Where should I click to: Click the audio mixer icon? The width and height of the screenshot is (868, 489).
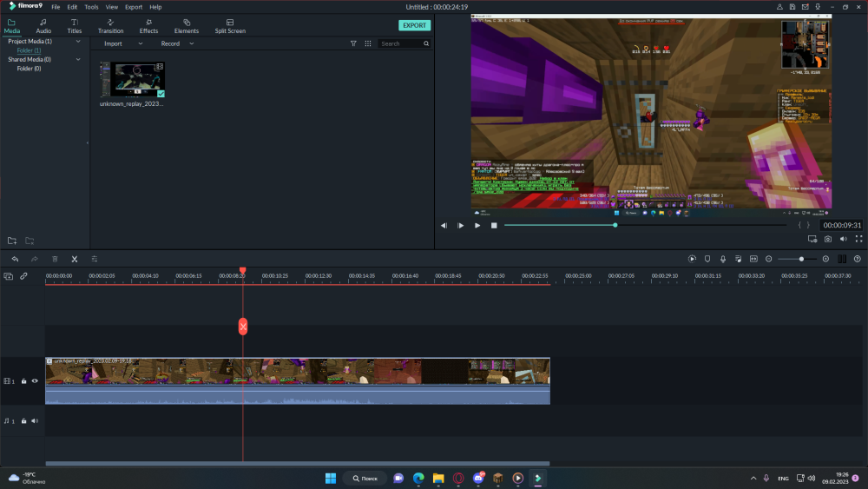coord(738,259)
